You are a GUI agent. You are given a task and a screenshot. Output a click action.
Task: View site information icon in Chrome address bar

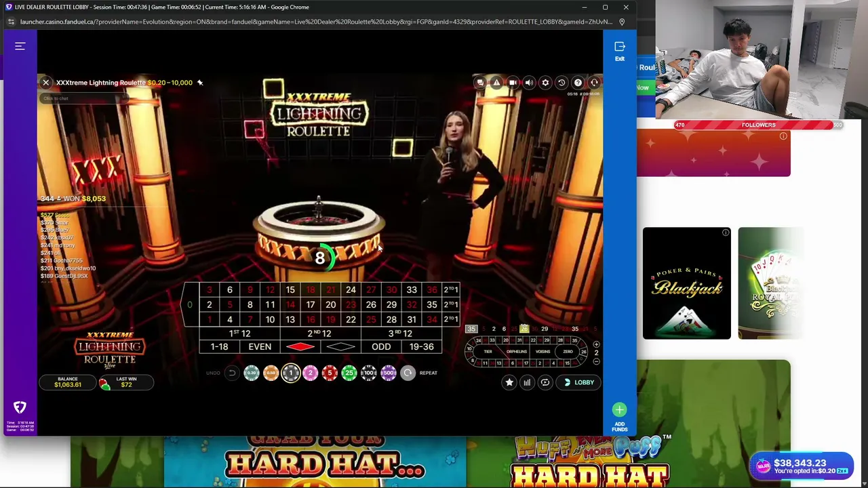pos(10,22)
